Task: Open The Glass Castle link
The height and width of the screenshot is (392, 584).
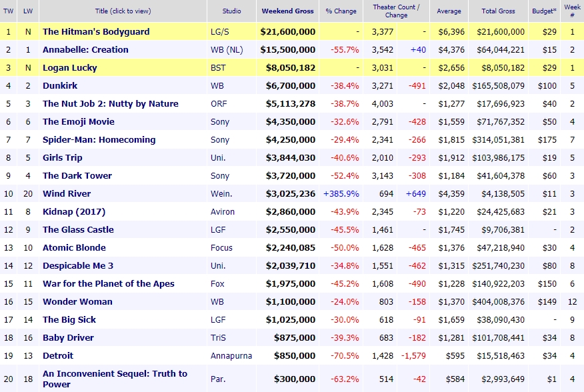Action: tap(78, 229)
